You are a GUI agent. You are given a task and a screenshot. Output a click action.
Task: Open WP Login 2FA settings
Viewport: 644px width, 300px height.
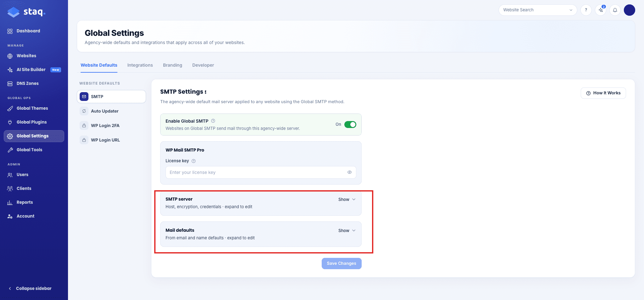111,125
